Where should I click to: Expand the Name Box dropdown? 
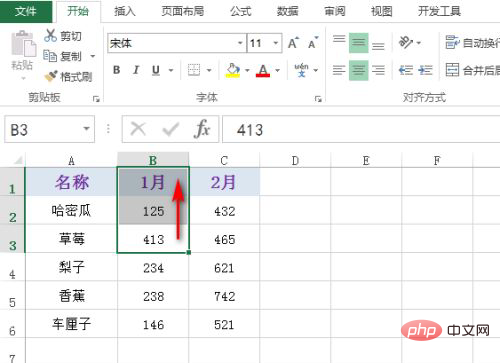click(86, 129)
